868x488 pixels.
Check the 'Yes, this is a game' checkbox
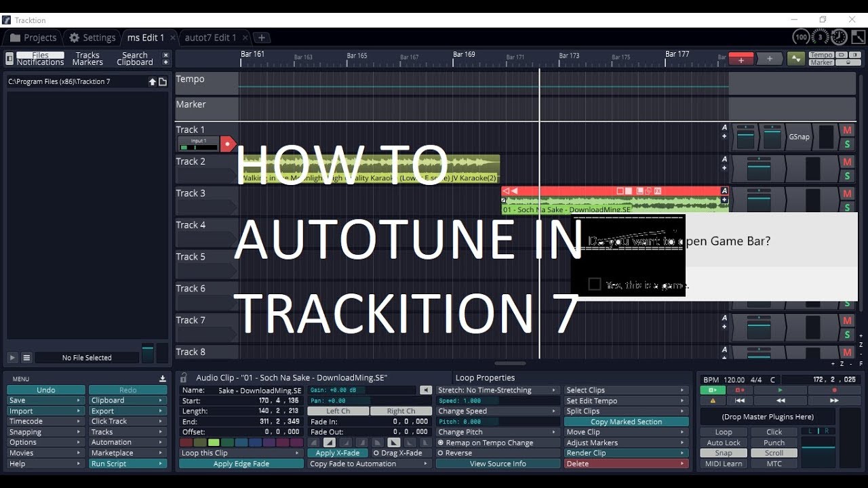pyautogui.click(x=595, y=285)
